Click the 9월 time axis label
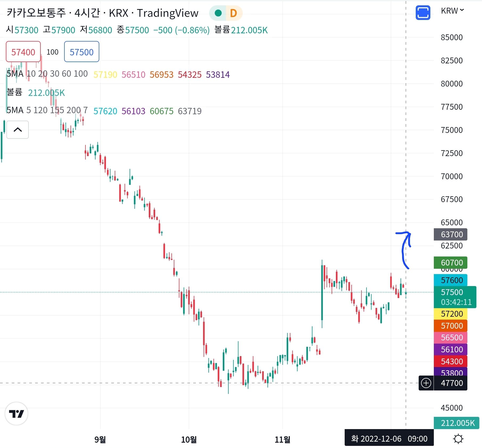This screenshot has width=482, height=448. [x=100, y=439]
